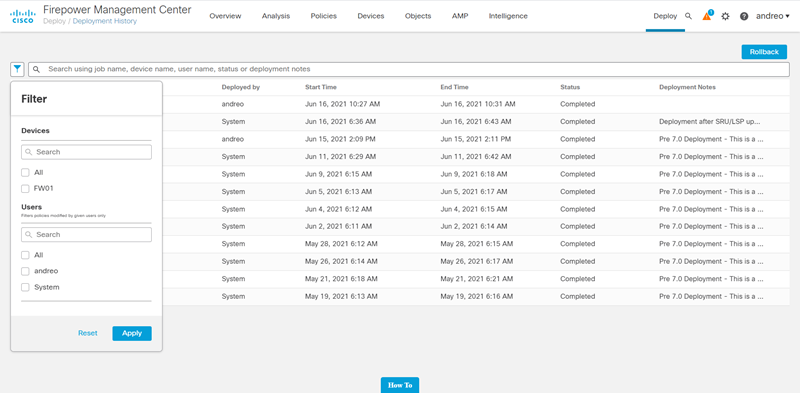Select the Jun 2, 2021 6:11 AM start time
800x393 pixels.
click(339, 226)
